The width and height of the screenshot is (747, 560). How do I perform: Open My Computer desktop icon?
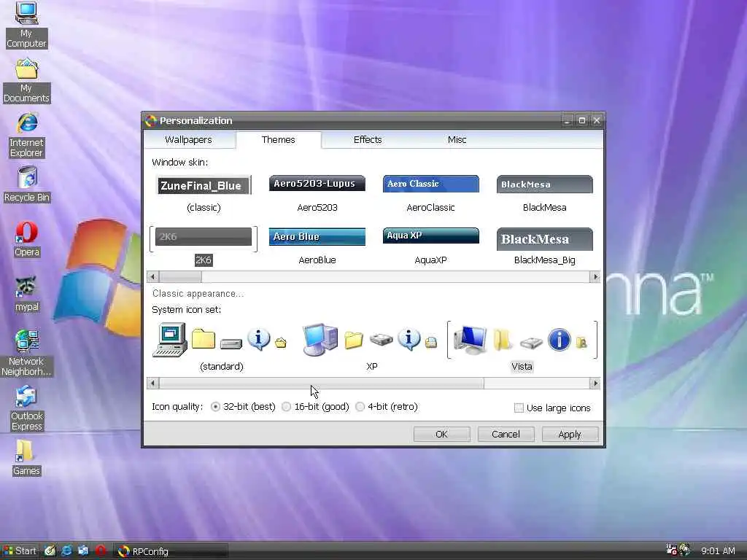tap(26, 25)
